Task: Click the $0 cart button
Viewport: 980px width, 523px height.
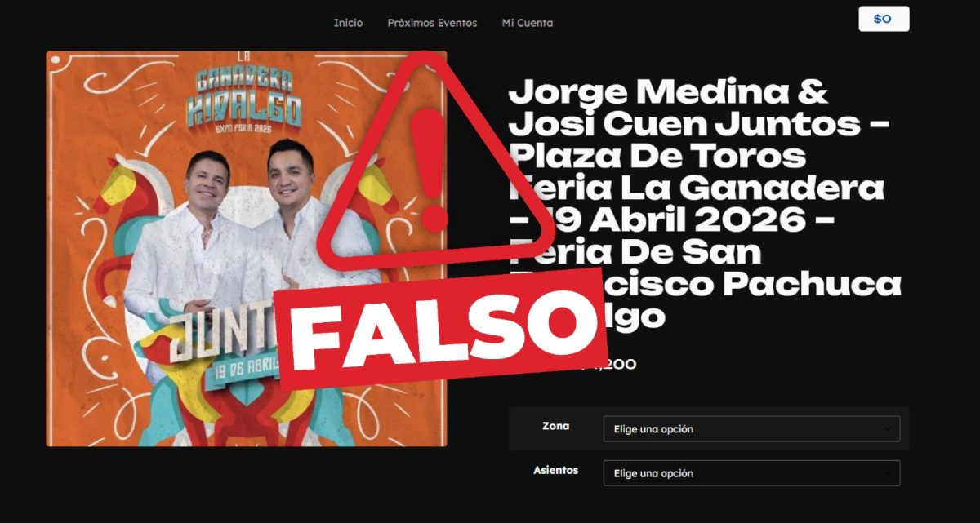Action: (x=884, y=19)
